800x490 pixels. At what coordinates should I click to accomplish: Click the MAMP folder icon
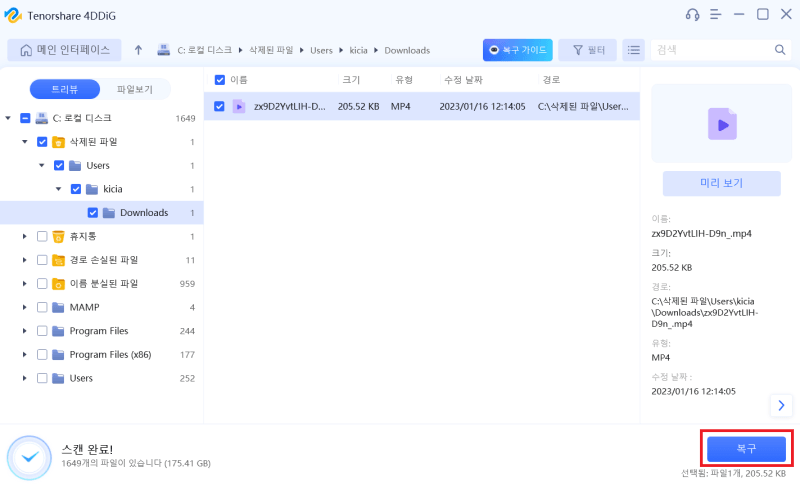point(59,307)
